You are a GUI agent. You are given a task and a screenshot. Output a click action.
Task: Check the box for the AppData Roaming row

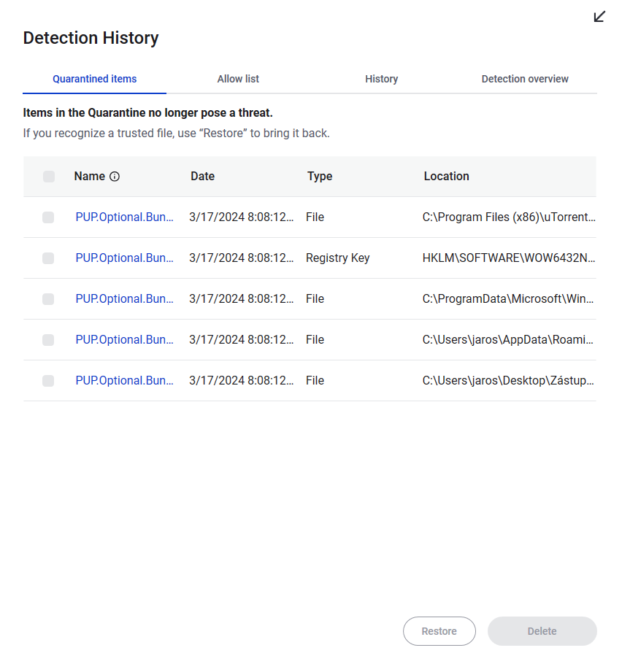coord(48,340)
